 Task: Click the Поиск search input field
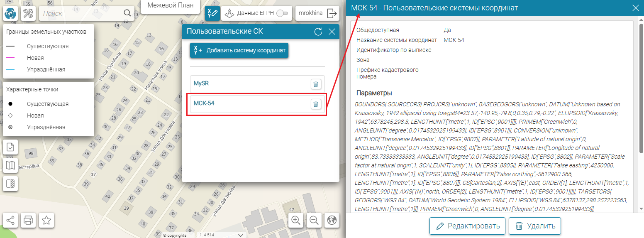[x=81, y=13]
